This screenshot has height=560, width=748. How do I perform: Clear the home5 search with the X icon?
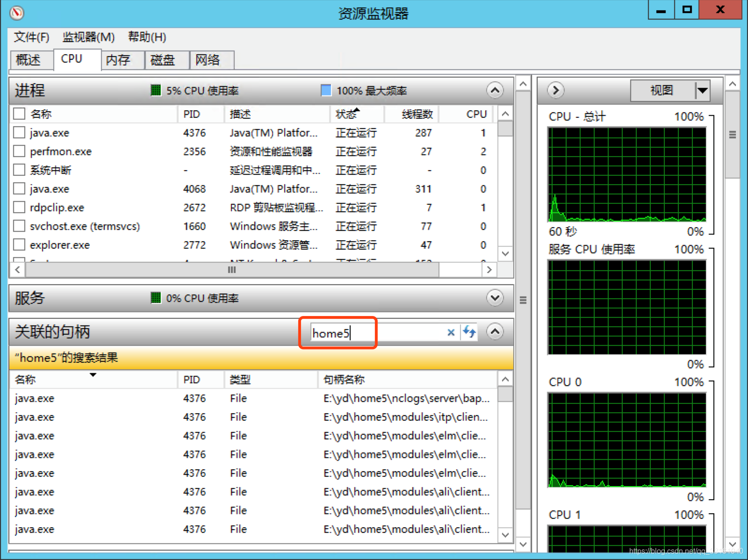click(x=451, y=332)
